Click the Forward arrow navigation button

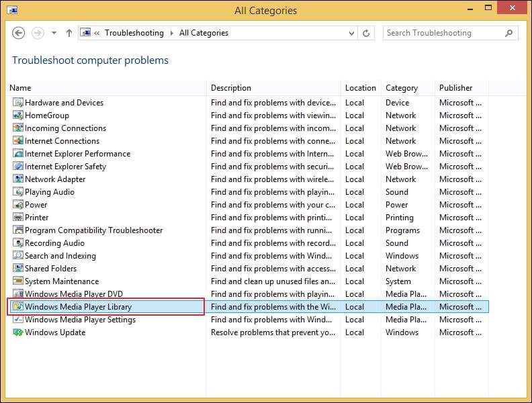coord(38,33)
